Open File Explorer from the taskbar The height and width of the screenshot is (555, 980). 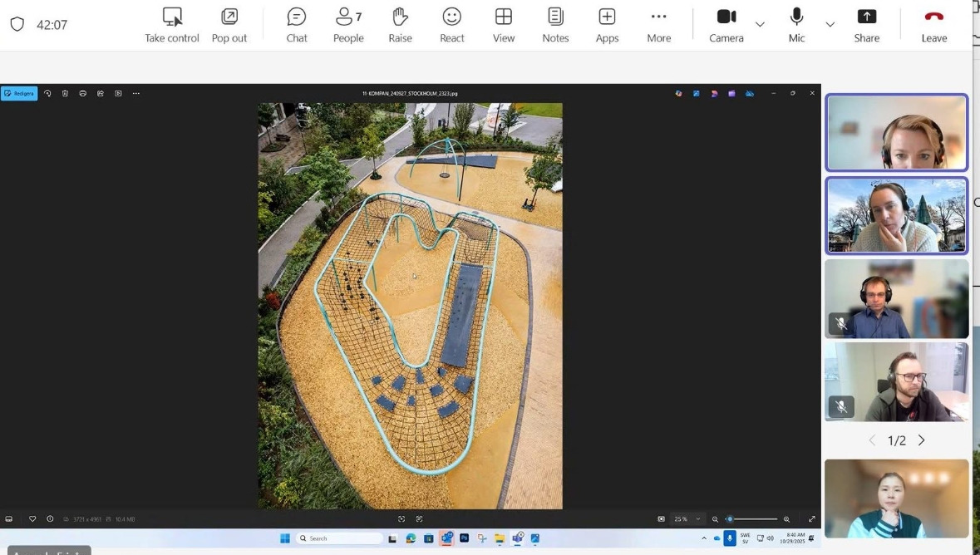(x=500, y=538)
